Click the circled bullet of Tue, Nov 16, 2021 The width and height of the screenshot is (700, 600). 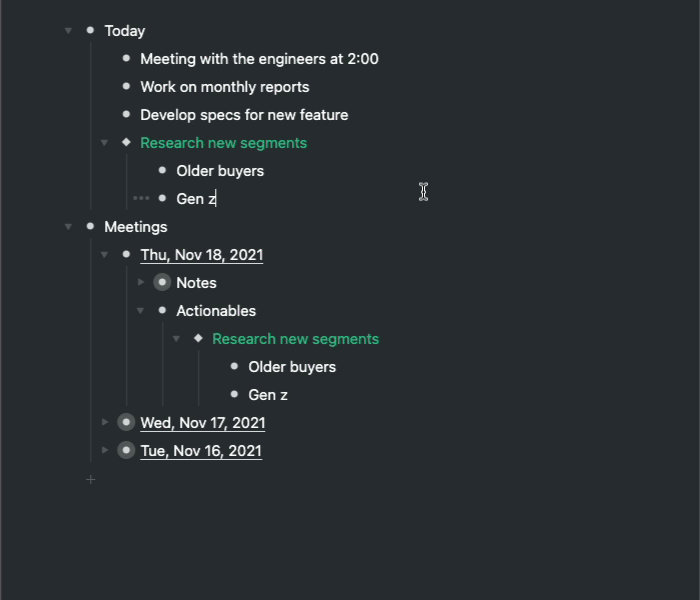click(126, 451)
